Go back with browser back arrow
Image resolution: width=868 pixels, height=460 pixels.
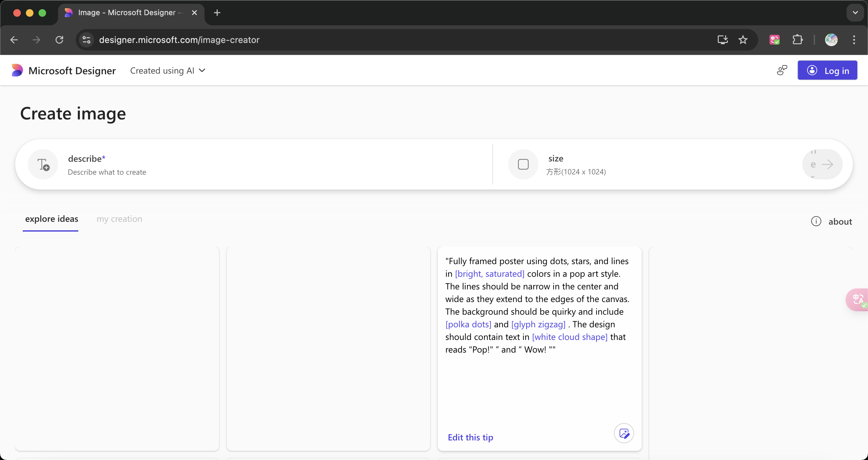(x=14, y=40)
